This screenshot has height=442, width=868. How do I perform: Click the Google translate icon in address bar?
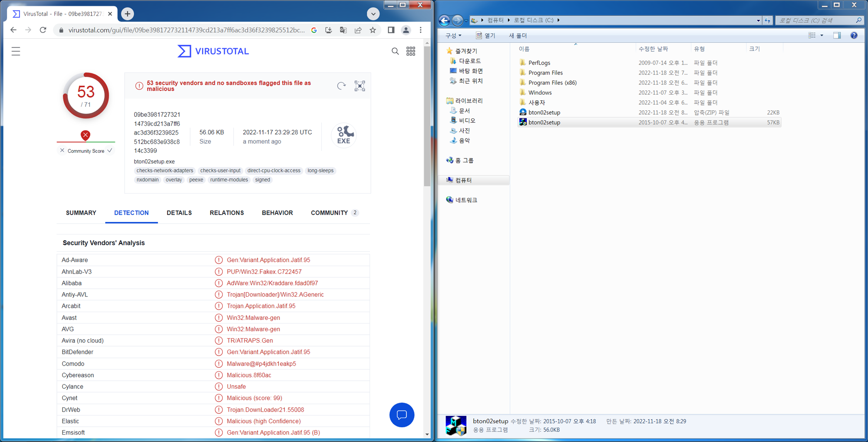[343, 30]
